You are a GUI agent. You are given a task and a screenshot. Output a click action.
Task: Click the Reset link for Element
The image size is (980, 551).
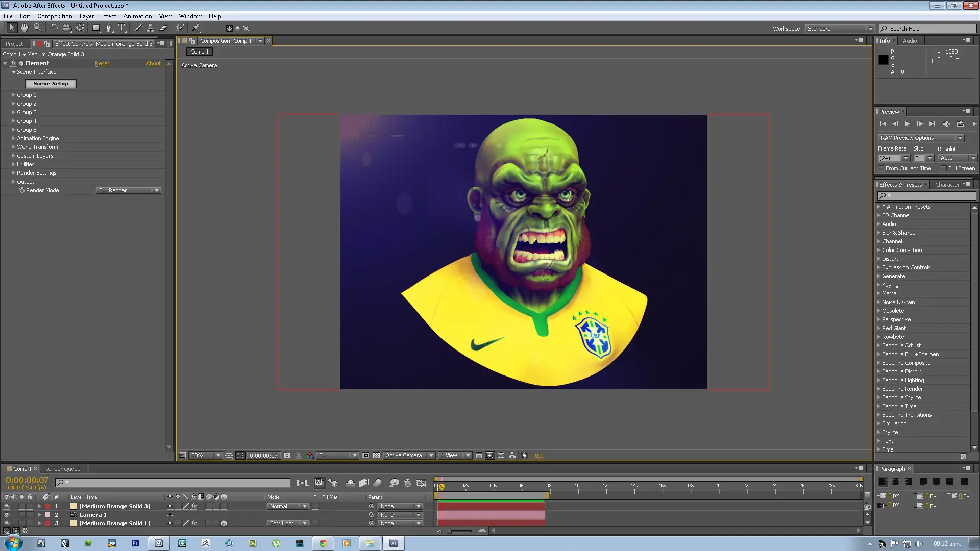click(x=102, y=64)
